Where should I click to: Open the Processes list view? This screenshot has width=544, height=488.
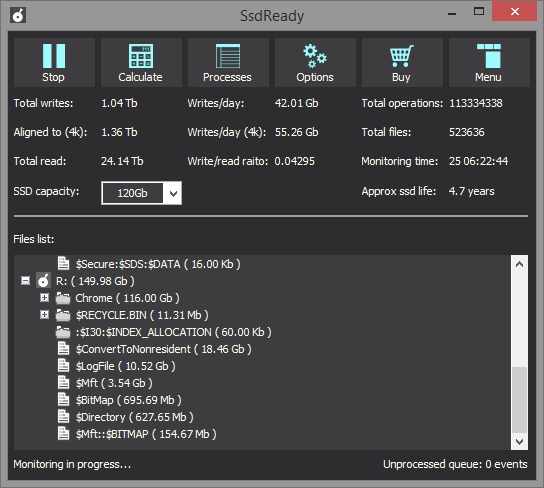click(x=228, y=62)
